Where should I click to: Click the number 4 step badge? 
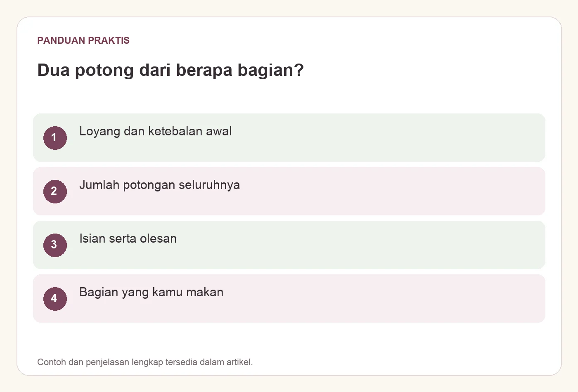tap(55, 299)
